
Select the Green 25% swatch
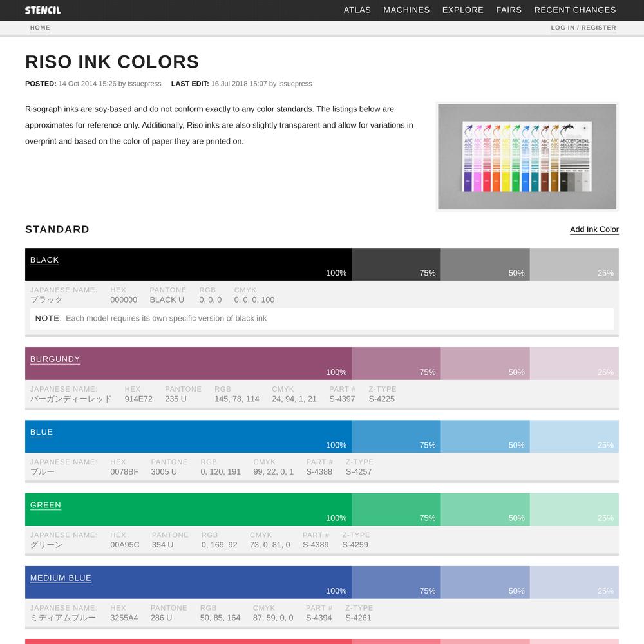point(574,509)
